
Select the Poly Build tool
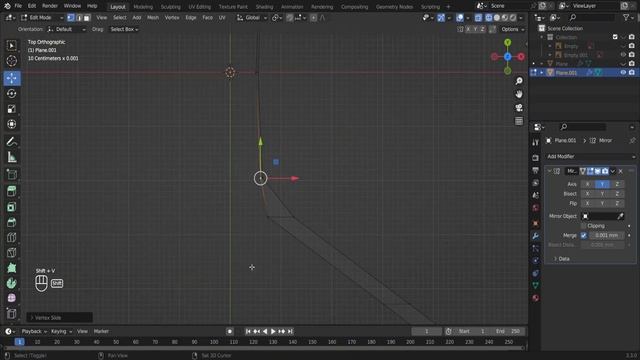click(11, 268)
